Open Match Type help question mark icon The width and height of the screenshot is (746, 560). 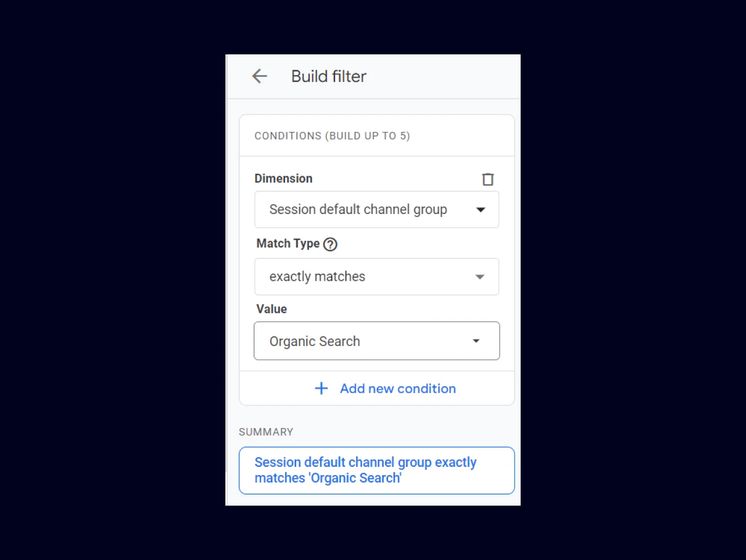pos(330,244)
